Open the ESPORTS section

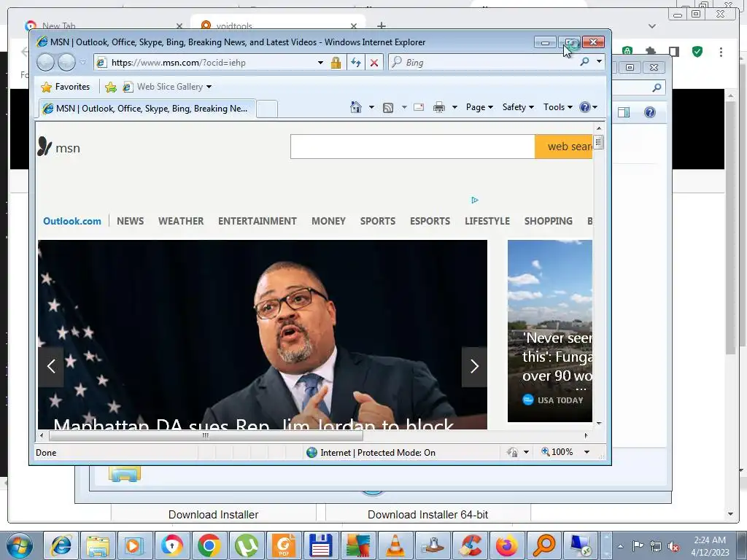coord(430,221)
